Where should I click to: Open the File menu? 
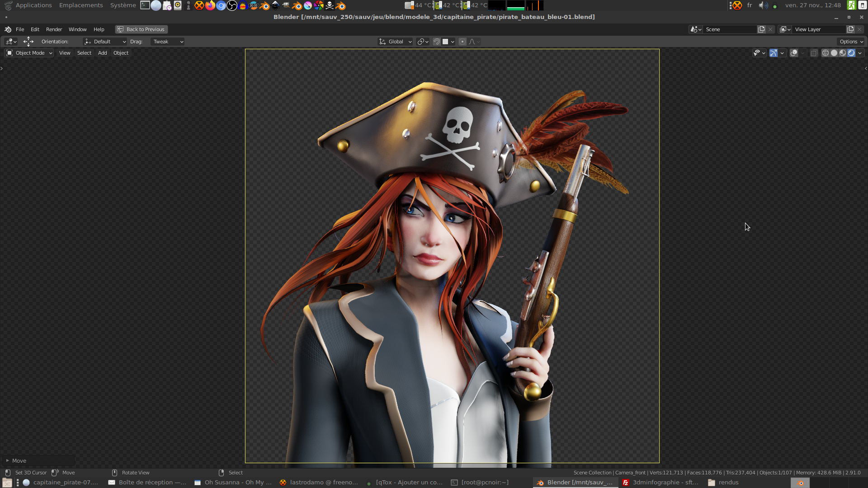(20, 29)
